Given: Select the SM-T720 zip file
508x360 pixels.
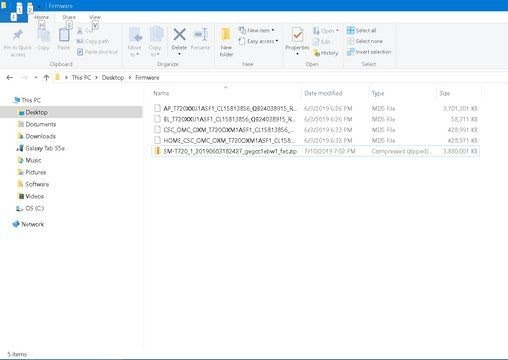Looking at the screenshot, I should tap(315, 151).
